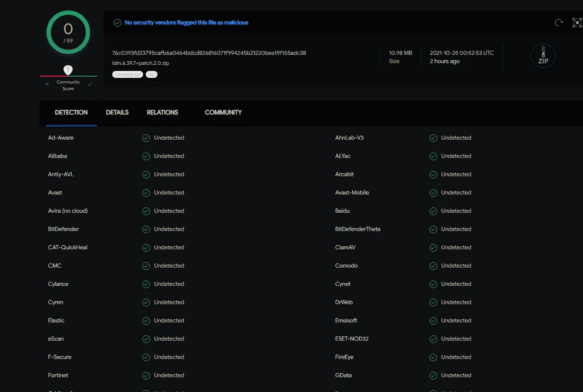Screen dimensions: 583x392
Task: Click the check icon in the Fortinet row
Action: point(146,375)
